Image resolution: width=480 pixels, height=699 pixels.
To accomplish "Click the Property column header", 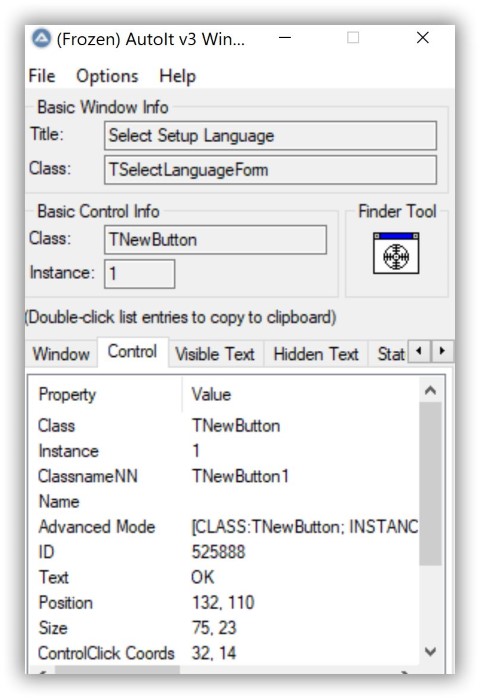I will pos(106,395).
